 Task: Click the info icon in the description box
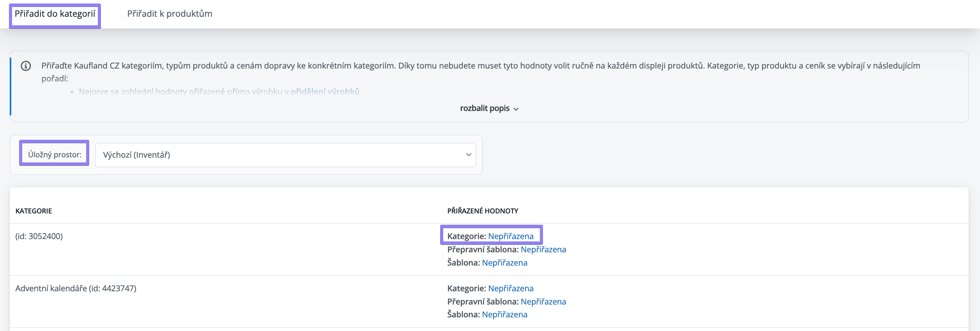point(26,66)
